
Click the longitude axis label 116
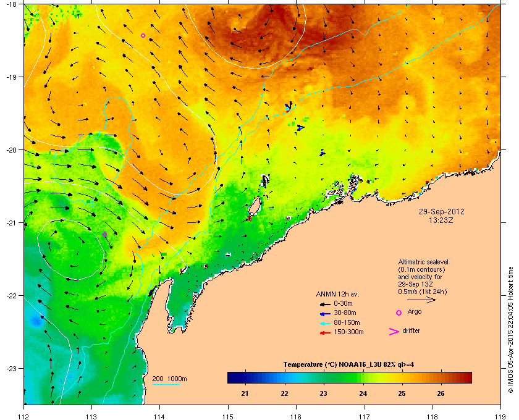click(296, 416)
